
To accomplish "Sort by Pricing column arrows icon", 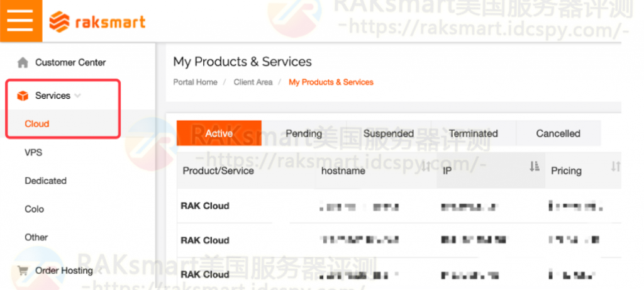I will [615, 166].
